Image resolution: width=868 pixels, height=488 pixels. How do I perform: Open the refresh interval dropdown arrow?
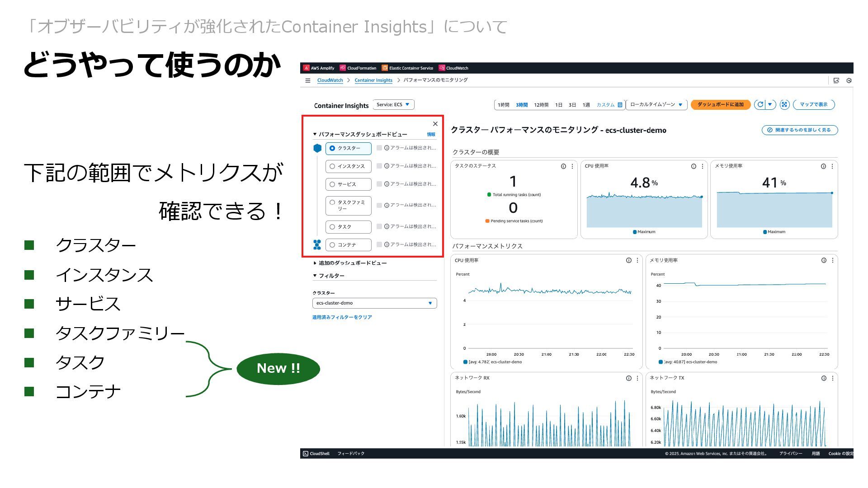pyautogui.click(x=770, y=104)
